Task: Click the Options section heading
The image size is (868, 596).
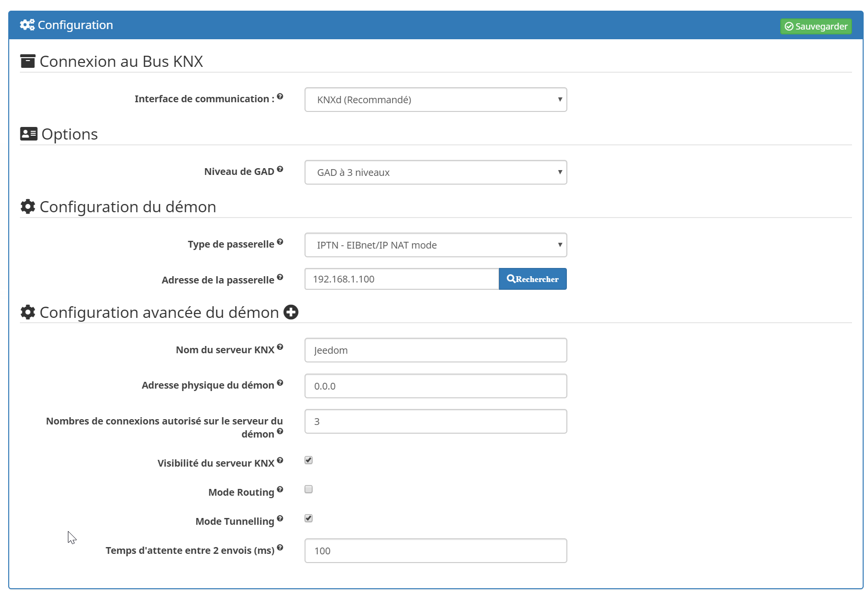Action: [x=69, y=134]
